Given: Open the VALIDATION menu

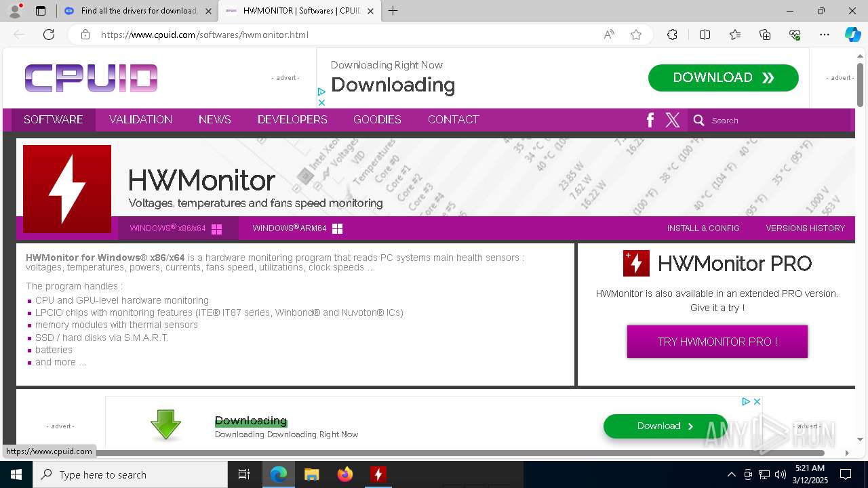Looking at the screenshot, I should click(x=140, y=119).
